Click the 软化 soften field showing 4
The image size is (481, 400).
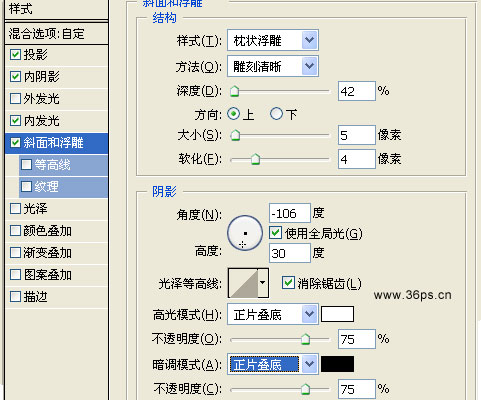point(357,159)
